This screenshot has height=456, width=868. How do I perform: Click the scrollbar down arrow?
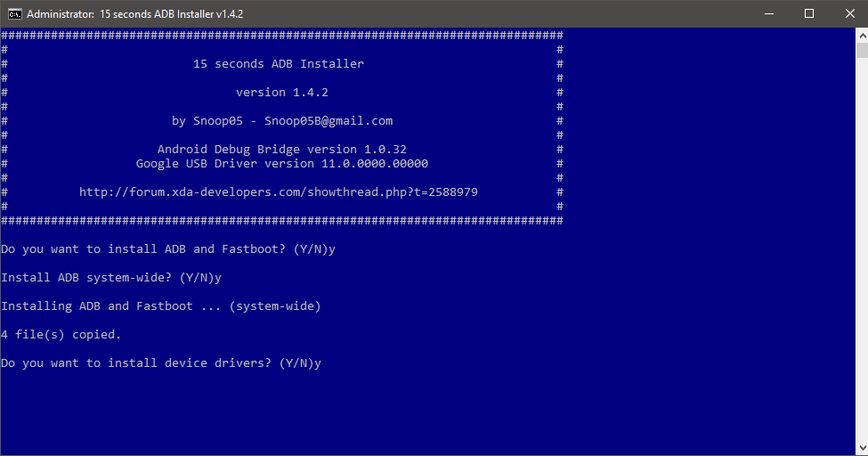coord(862,448)
